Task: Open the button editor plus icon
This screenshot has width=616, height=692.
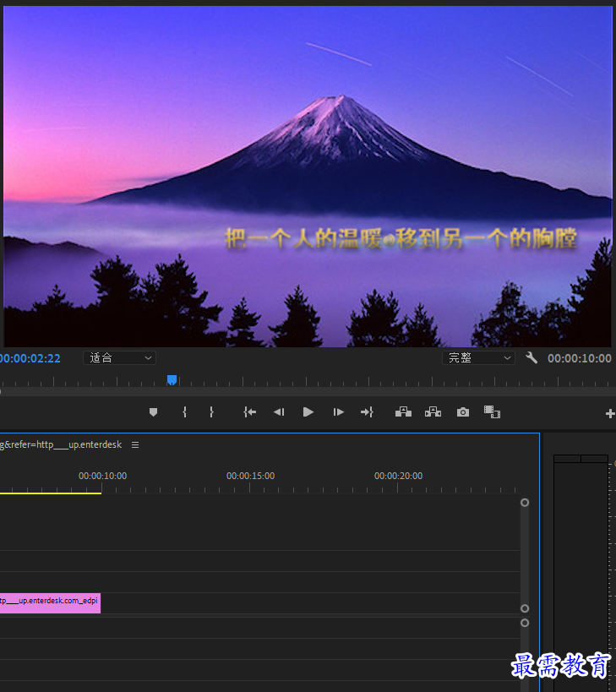Action: point(610,413)
